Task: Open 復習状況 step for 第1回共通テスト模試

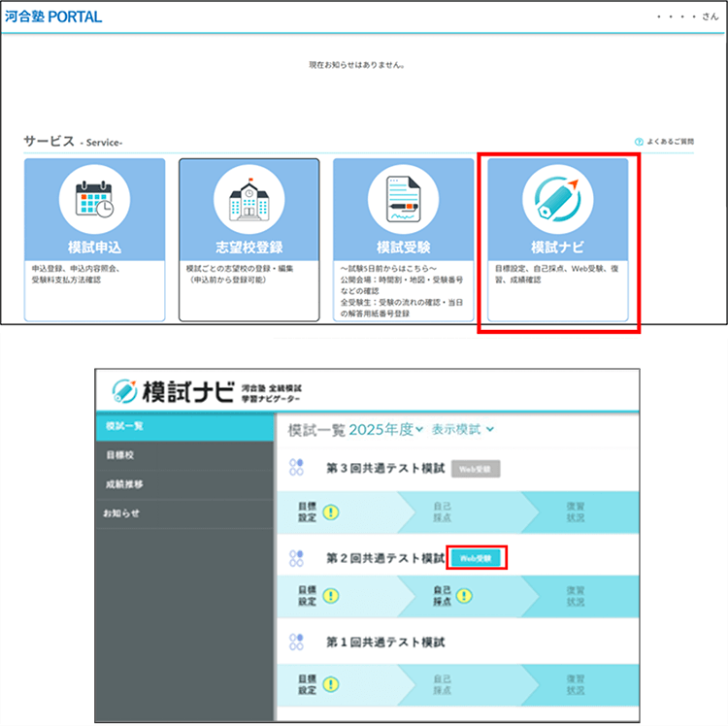Action: coord(576,684)
